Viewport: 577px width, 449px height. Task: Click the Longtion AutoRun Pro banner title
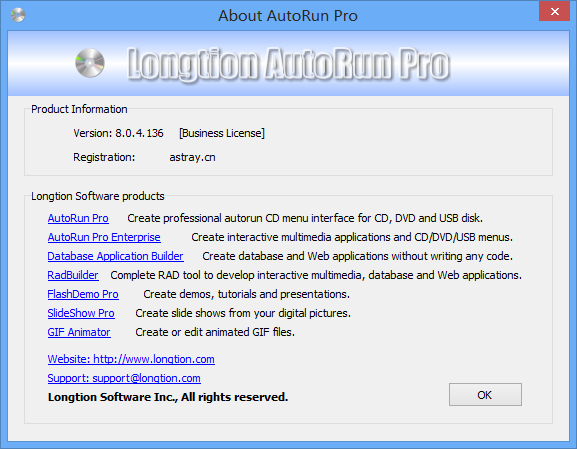pyautogui.click(x=288, y=64)
